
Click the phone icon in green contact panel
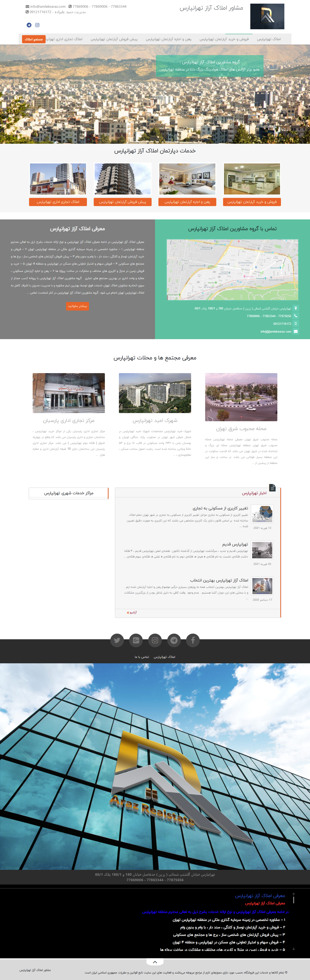296,316
